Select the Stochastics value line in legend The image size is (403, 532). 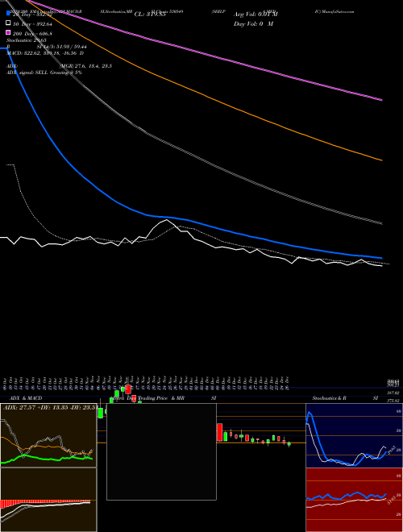tap(27, 40)
